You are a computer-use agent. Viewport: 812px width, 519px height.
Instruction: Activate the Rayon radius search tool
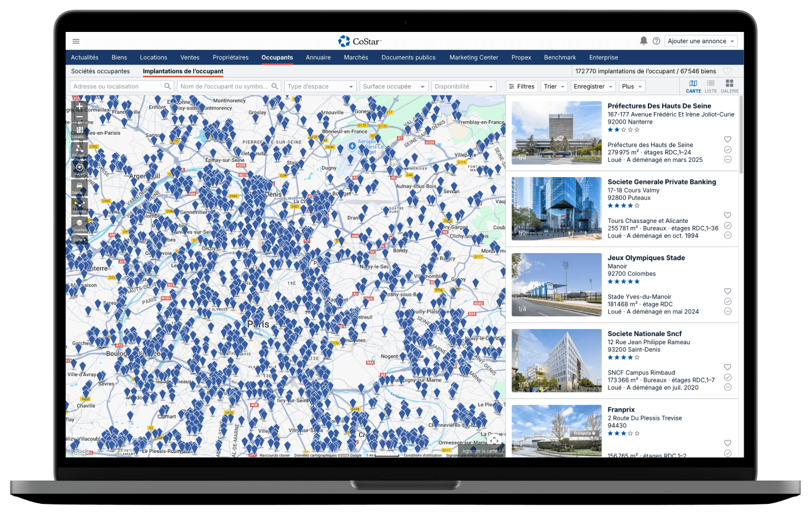79,168
